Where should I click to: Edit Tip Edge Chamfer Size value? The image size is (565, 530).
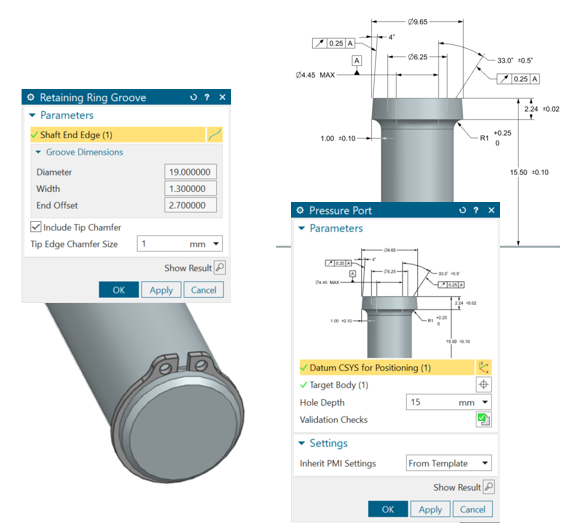tap(162, 244)
